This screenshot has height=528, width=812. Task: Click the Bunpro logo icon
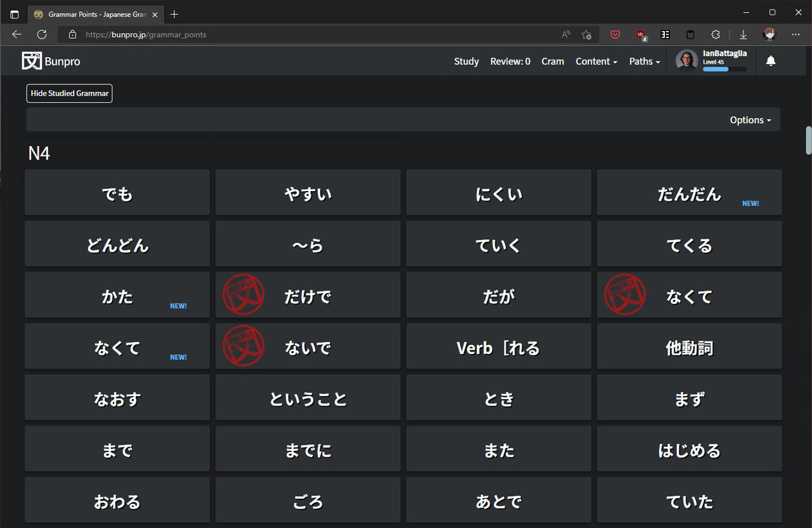[32, 61]
